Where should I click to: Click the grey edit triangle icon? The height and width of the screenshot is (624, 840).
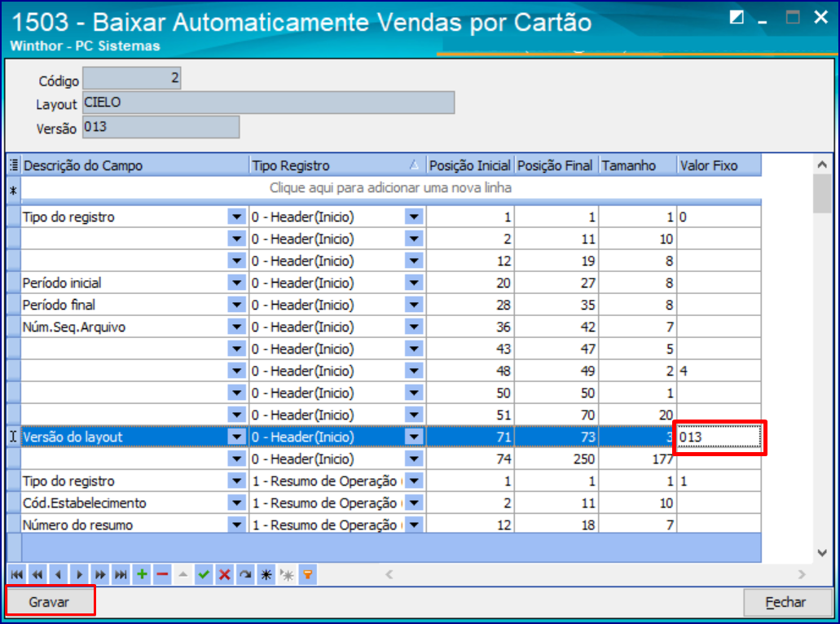[183, 575]
